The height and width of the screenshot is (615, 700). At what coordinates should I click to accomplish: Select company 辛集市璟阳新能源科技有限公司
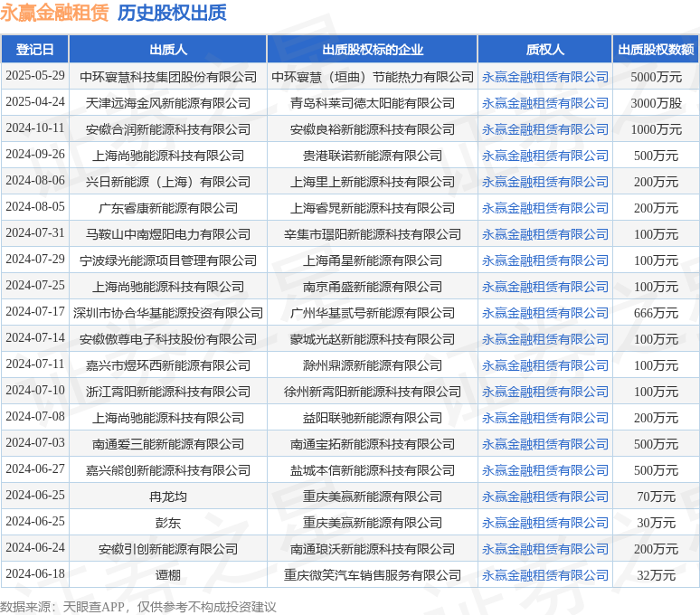pyautogui.click(x=373, y=234)
